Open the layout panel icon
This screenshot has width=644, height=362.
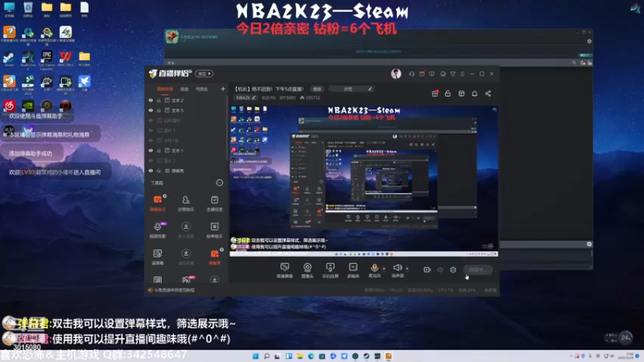[461, 93]
